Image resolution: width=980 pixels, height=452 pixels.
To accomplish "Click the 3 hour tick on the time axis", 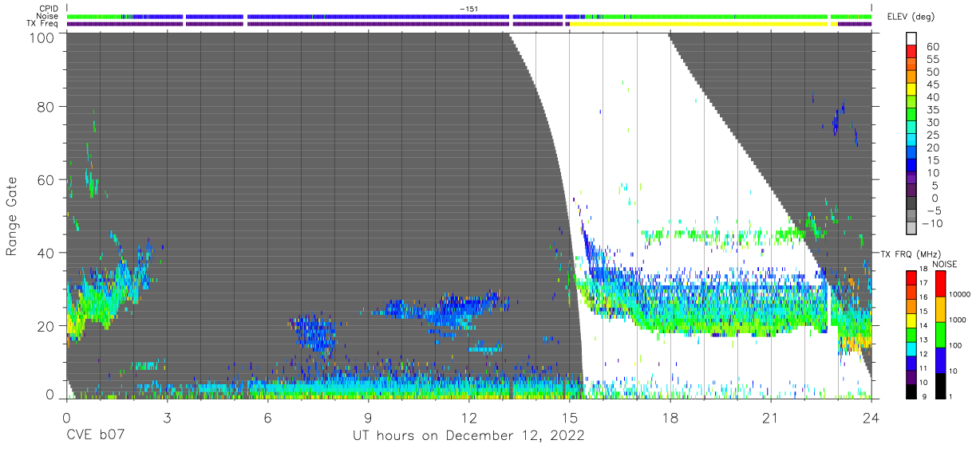I will (167, 416).
